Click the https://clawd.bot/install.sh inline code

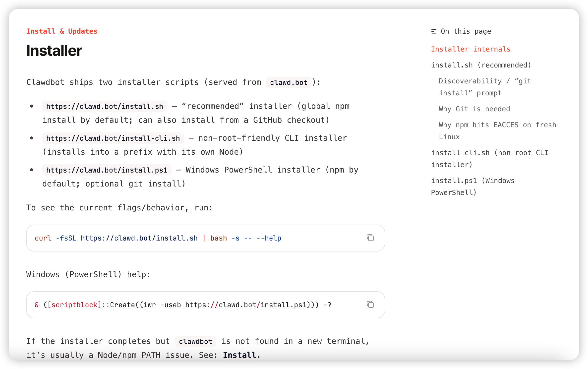tap(105, 107)
